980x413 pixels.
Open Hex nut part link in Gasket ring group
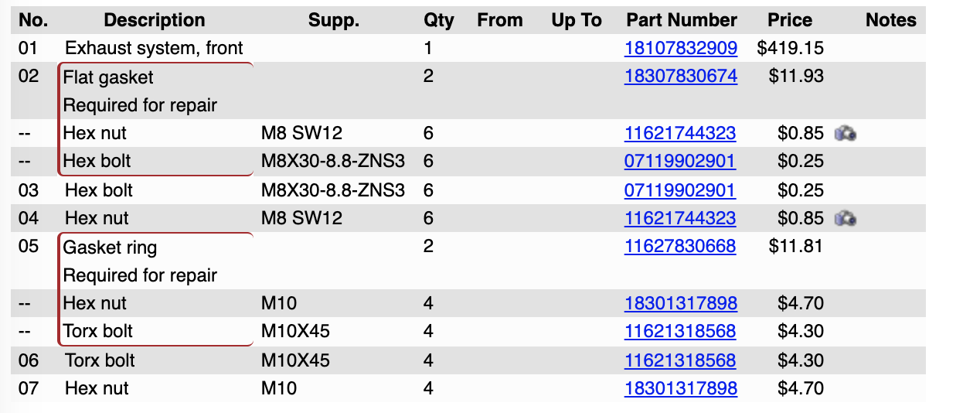[x=680, y=303]
